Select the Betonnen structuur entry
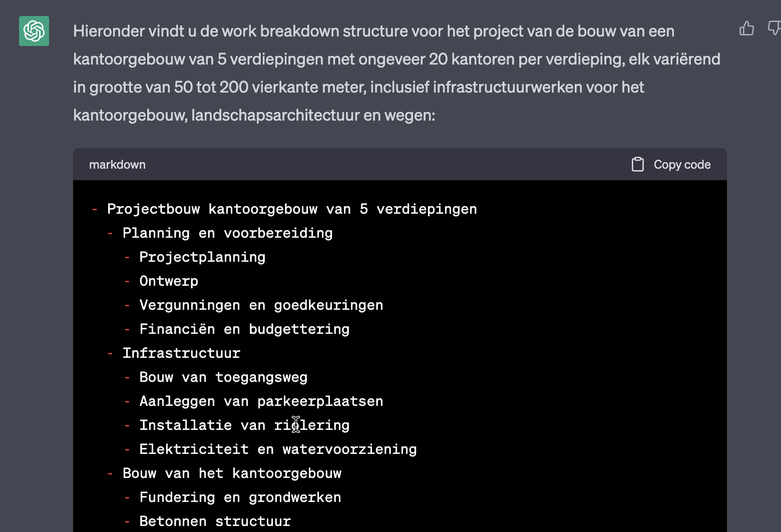 point(214,521)
